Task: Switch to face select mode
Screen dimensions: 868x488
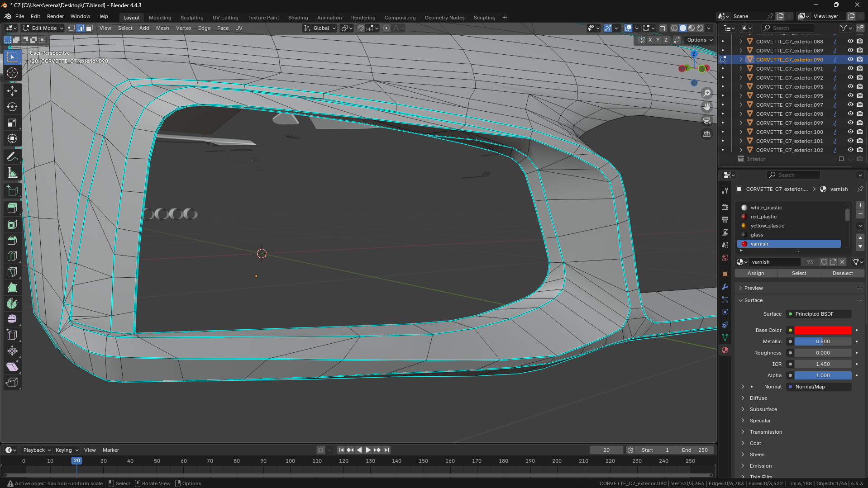Action: (x=90, y=28)
